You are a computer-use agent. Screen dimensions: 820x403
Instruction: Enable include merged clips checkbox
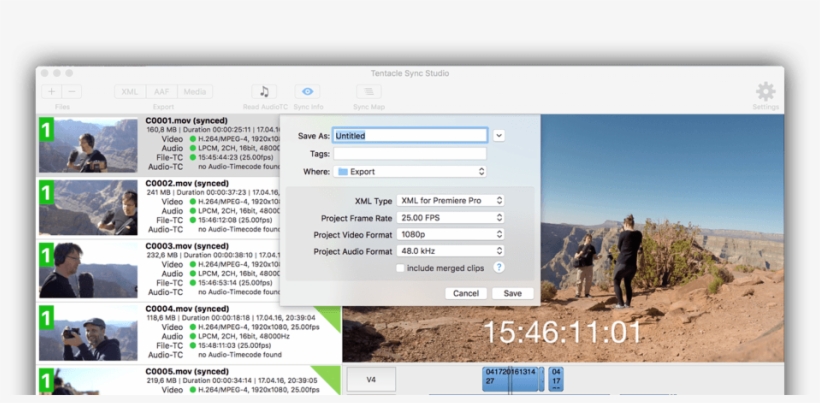[401, 268]
